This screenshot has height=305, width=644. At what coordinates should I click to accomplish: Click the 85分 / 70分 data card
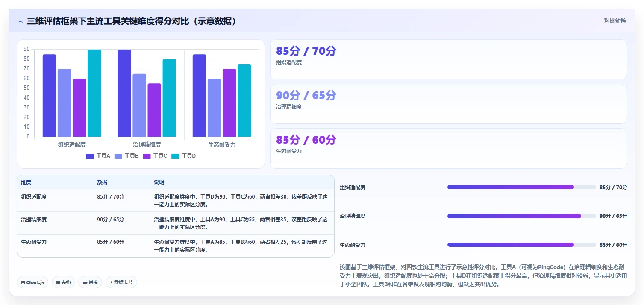tap(449, 59)
